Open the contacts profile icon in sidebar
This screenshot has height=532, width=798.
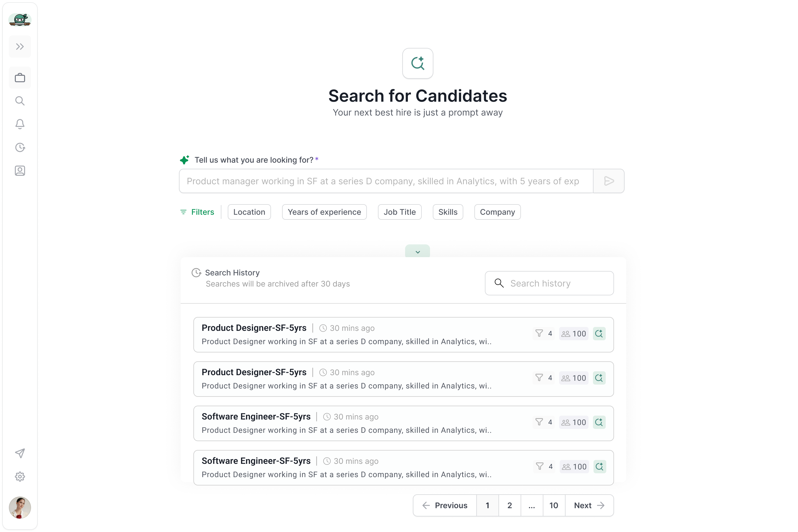coord(20,171)
